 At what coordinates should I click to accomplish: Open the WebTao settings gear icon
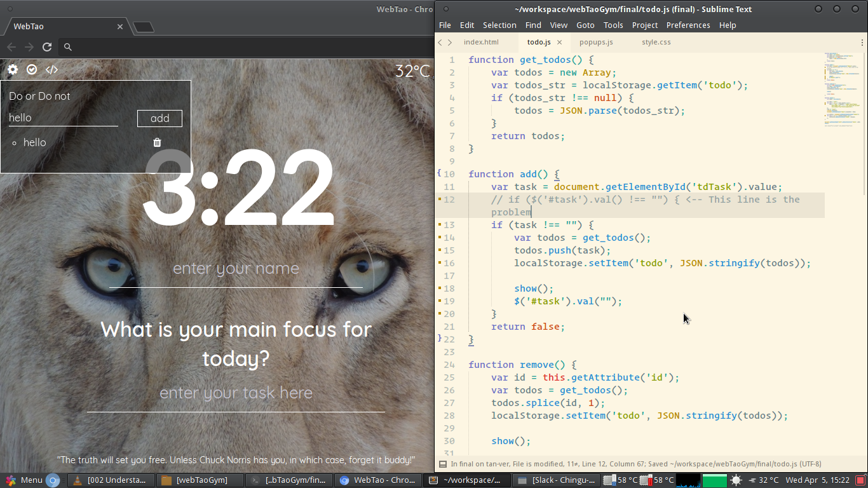point(13,69)
